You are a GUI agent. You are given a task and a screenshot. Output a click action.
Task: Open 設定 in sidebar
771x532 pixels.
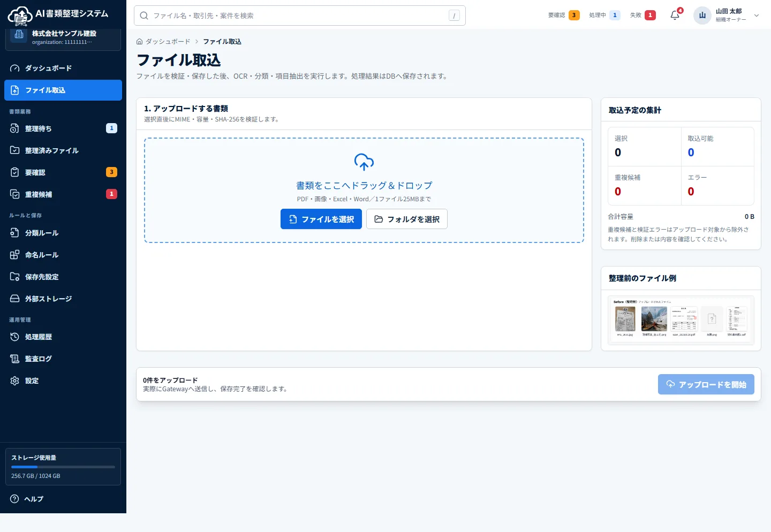[63, 381]
